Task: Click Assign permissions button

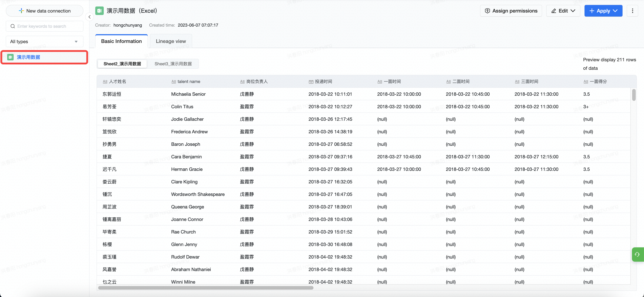Action: (x=511, y=11)
